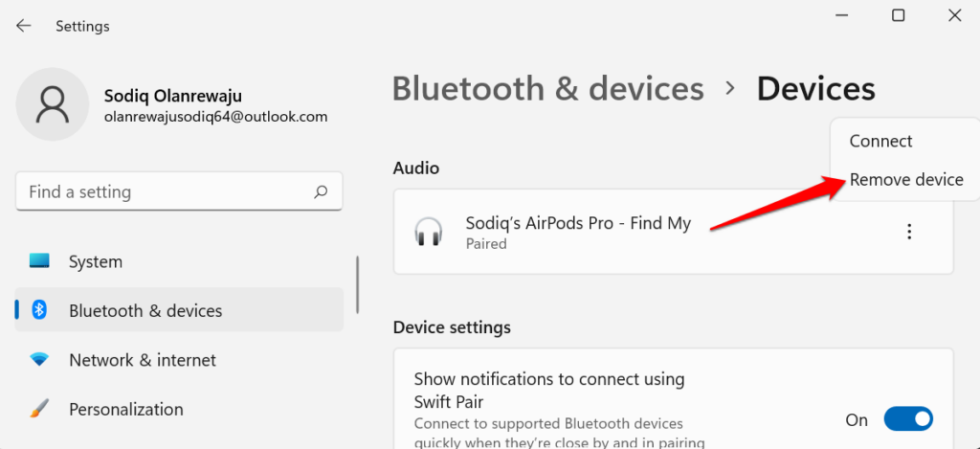Click the search magnifier icon
Screen dimensions: 980x449
click(322, 192)
